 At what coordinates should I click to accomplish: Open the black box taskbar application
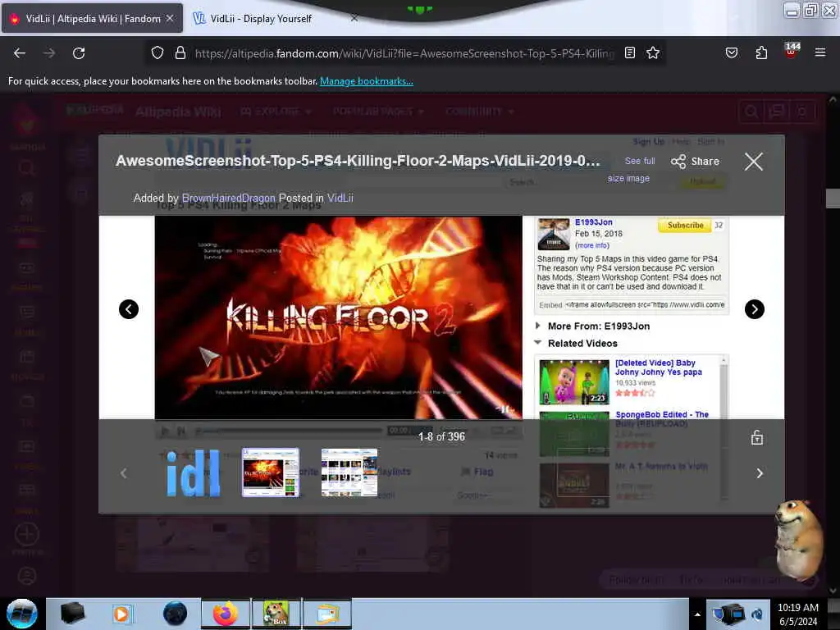tap(72, 614)
